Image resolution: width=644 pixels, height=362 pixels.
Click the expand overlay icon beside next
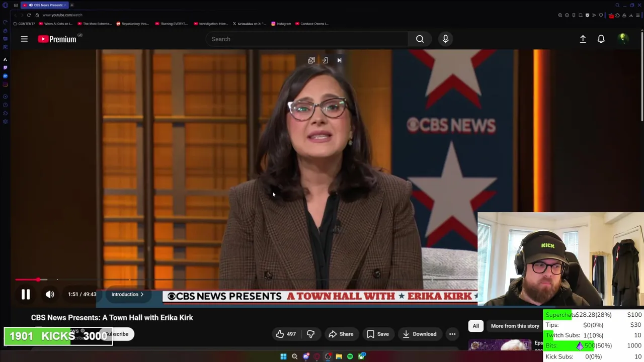325,60
